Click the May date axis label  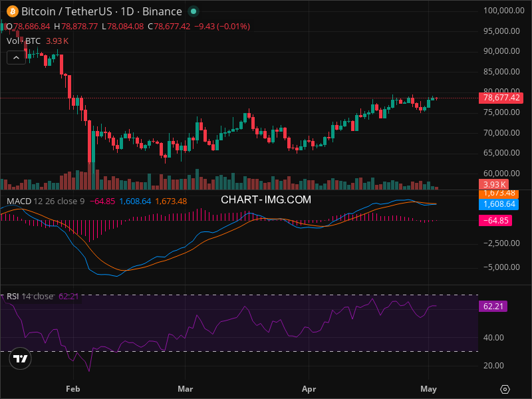(428, 389)
